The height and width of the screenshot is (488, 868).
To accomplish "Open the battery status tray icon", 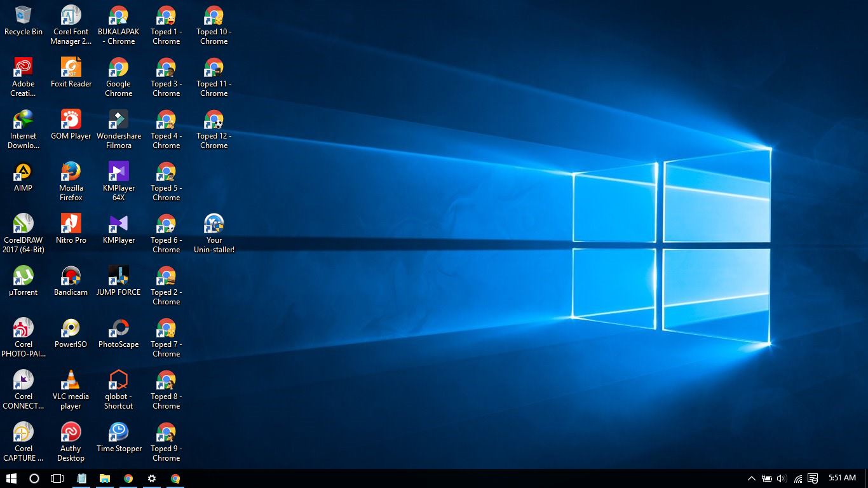I will pyautogui.click(x=767, y=478).
